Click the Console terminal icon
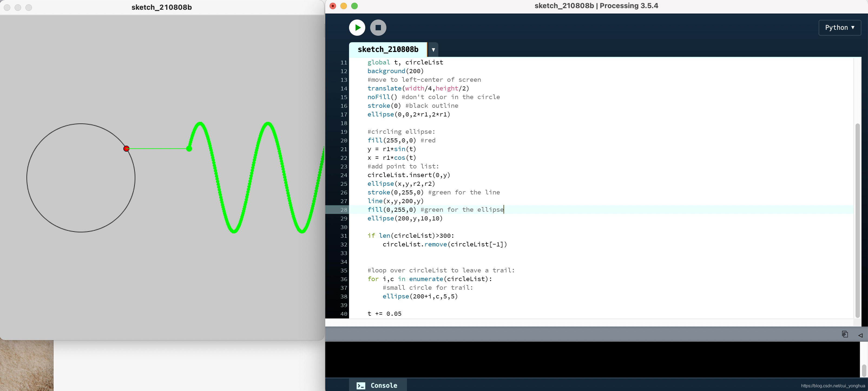The height and width of the screenshot is (391, 868). click(x=361, y=386)
